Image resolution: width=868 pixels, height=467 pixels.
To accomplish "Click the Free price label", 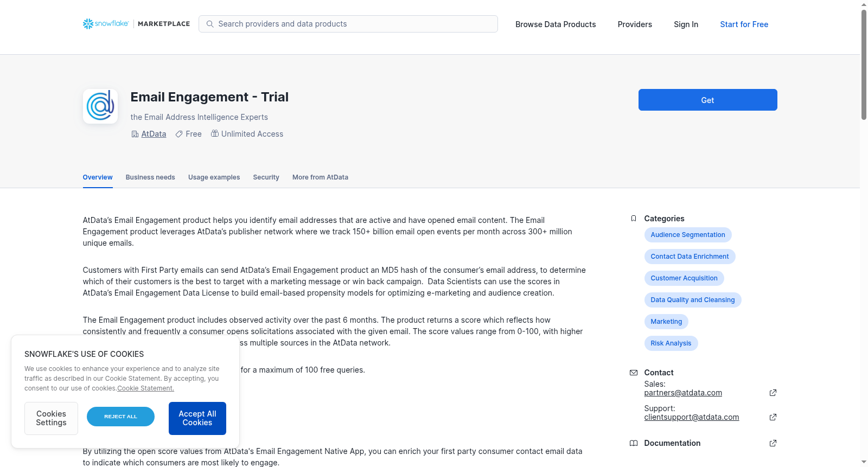I will 194,134.
